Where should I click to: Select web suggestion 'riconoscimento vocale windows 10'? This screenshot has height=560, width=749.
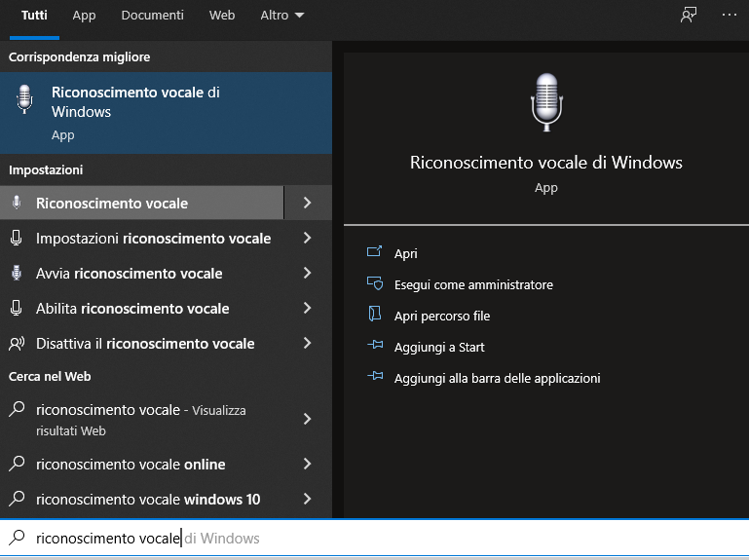[142, 499]
